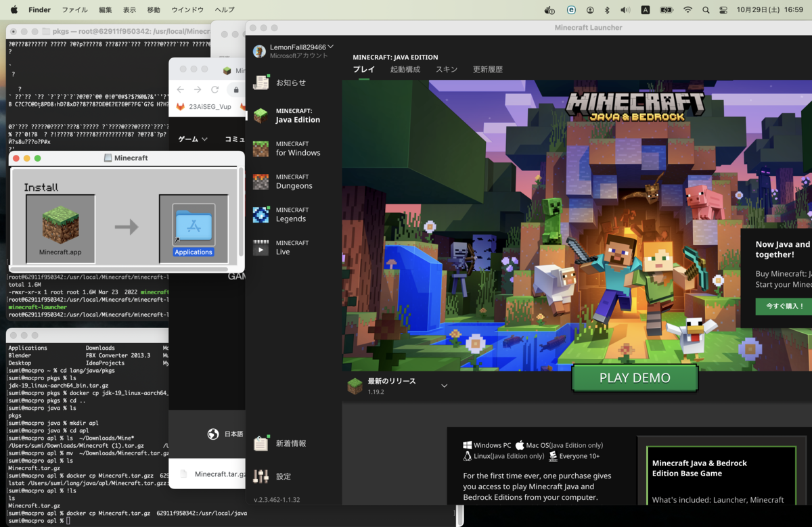The width and height of the screenshot is (812, 527).
Task: Click the Bluetooth menu bar icon
Action: [607, 10]
